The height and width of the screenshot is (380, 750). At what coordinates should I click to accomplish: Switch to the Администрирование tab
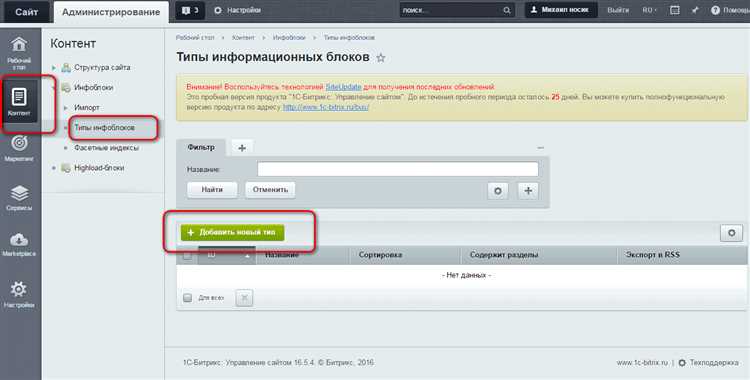pos(111,12)
